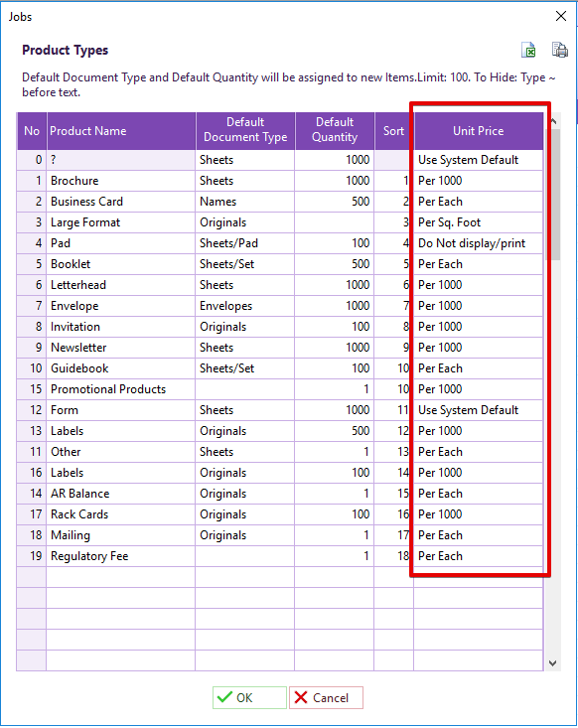Select the Sort cell for Newsletter row

(x=393, y=348)
